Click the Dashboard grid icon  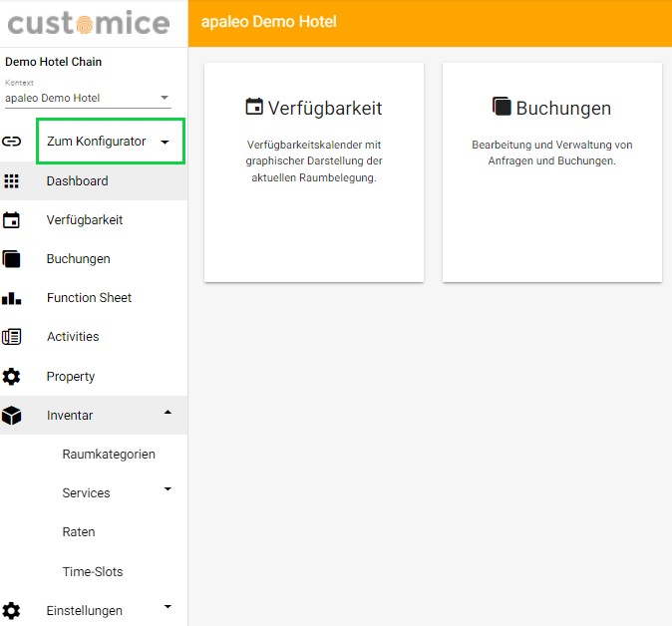coord(12,181)
